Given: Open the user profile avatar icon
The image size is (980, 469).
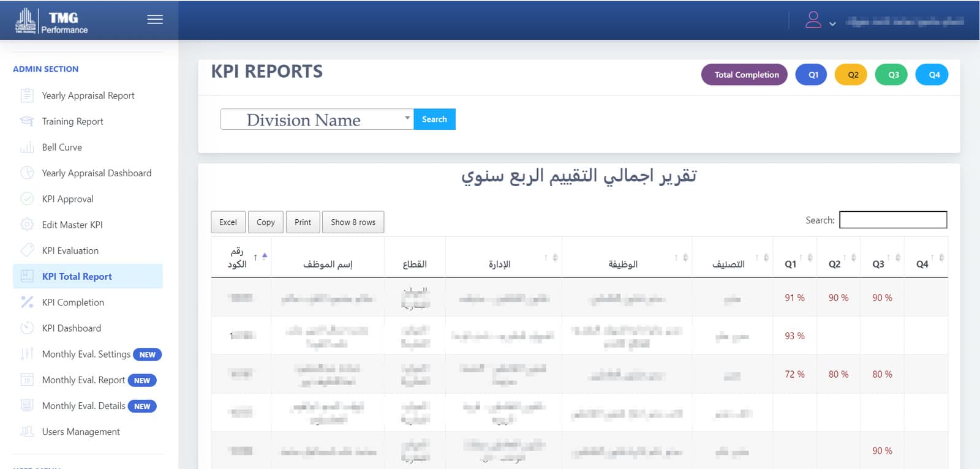Looking at the screenshot, I should (x=813, y=20).
